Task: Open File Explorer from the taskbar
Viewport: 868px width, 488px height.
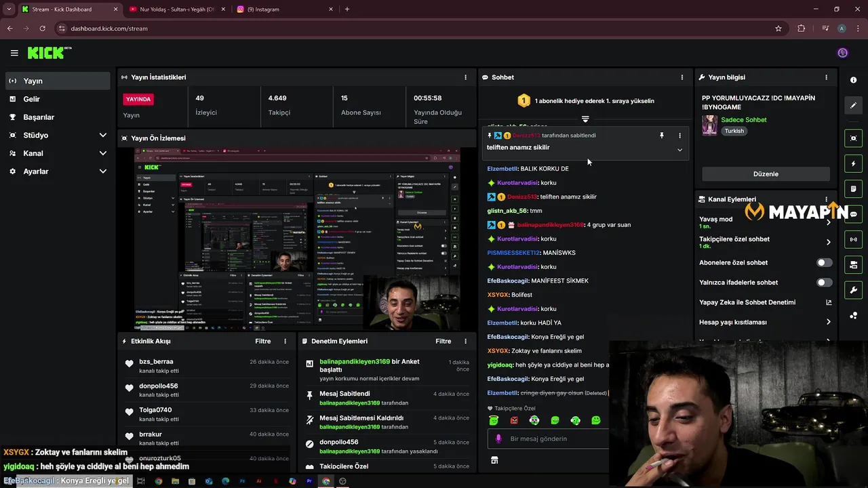Action: pyautogui.click(x=175, y=481)
